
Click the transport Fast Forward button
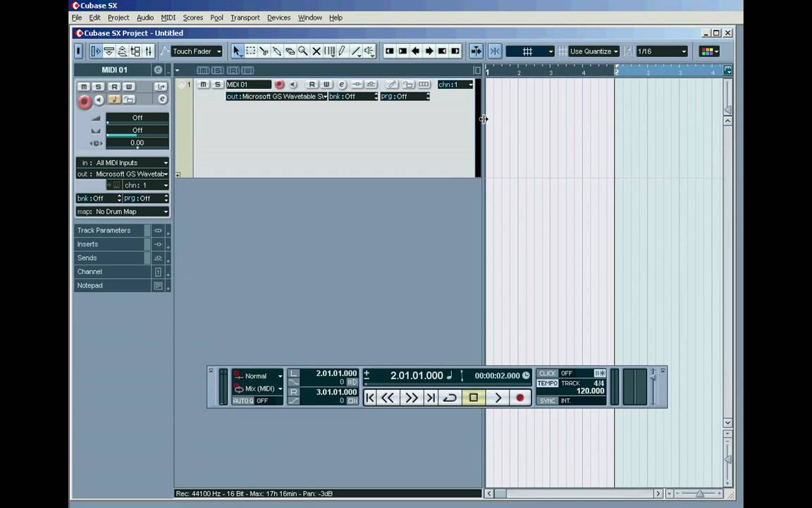pos(411,398)
